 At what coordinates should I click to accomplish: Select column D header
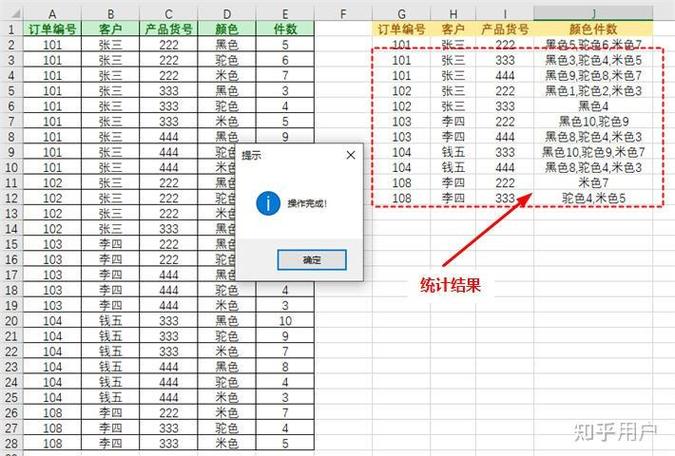pos(227,14)
